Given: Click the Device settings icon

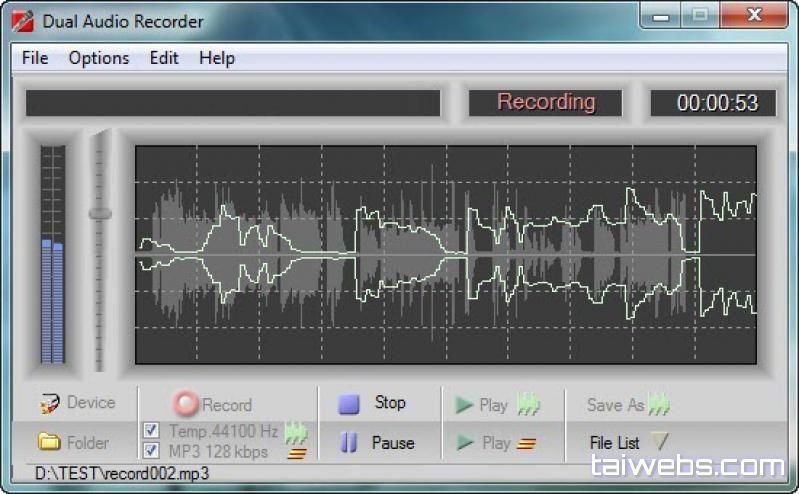Looking at the screenshot, I should pos(49,404).
